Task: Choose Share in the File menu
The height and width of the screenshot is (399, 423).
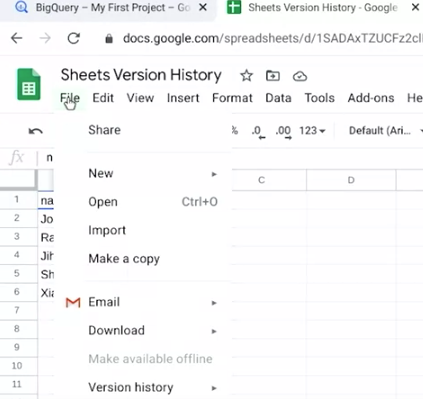Action: tap(143, 130)
